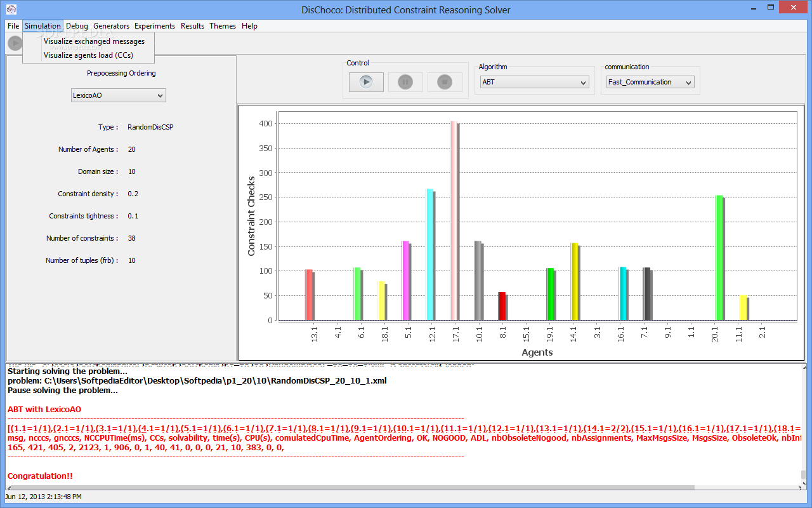Click the yellow bar for agent 18.1
The width and height of the screenshot is (812, 508).
coord(382,300)
